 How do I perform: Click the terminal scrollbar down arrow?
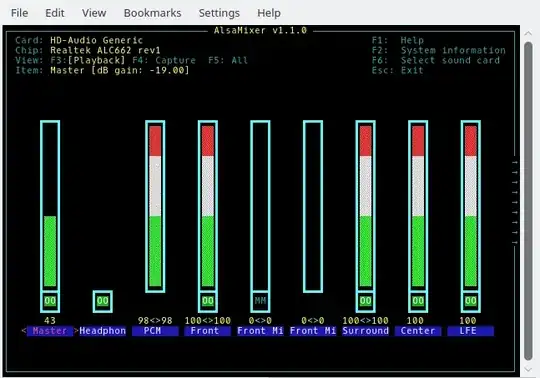(x=528, y=369)
